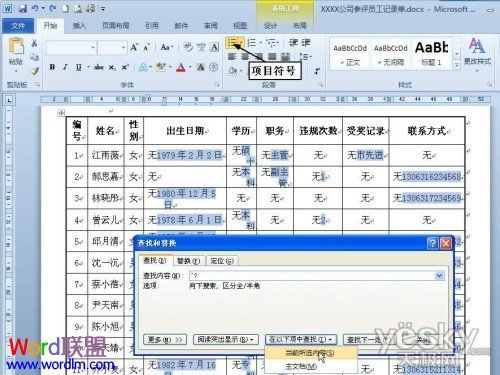500x375 pixels.
Task: Open the Customize Quick Access Toolbar dropdown
Action: [103, 9]
